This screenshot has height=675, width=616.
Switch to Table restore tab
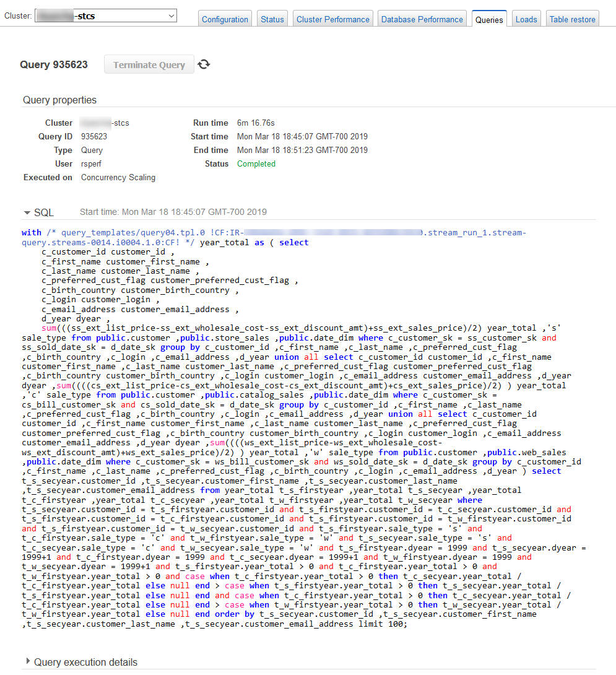coord(572,19)
